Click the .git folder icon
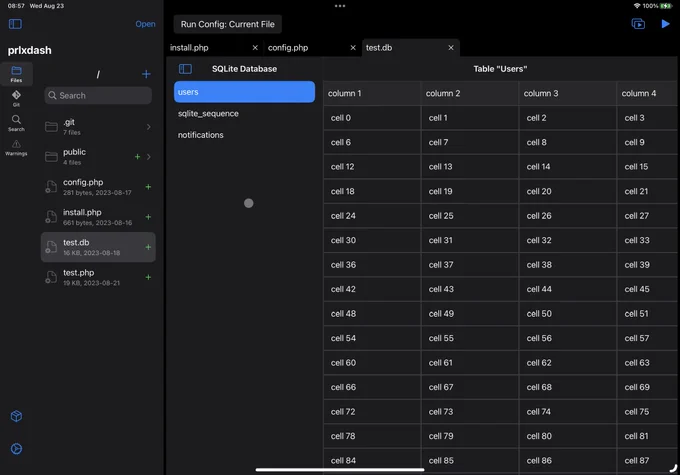Screen dimensions: 680x475 point(51,127)
